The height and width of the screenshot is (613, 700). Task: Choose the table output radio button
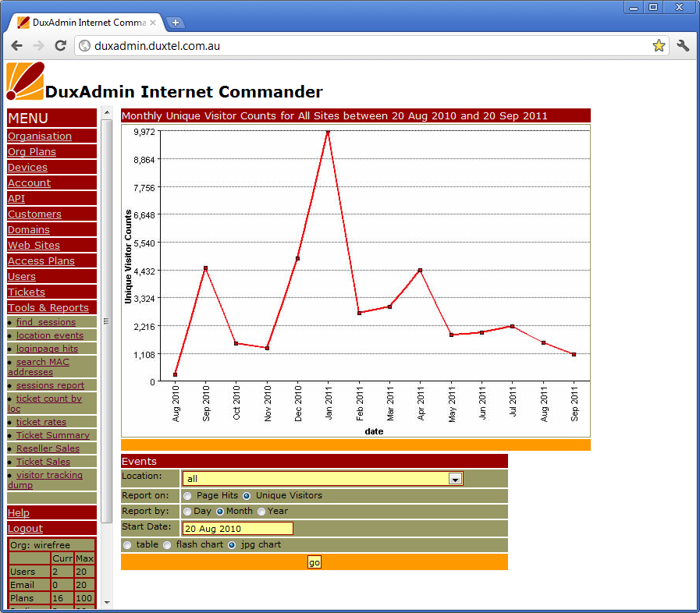(128, 545)
